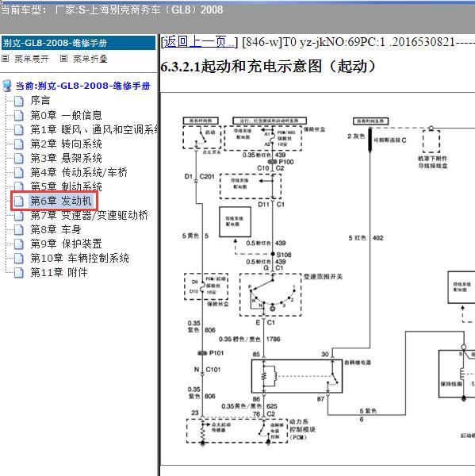Collapse all menus with 菜单折叠
Image resolution: width=475 pixels, height=476 pixels.
[x=90, y=59]
